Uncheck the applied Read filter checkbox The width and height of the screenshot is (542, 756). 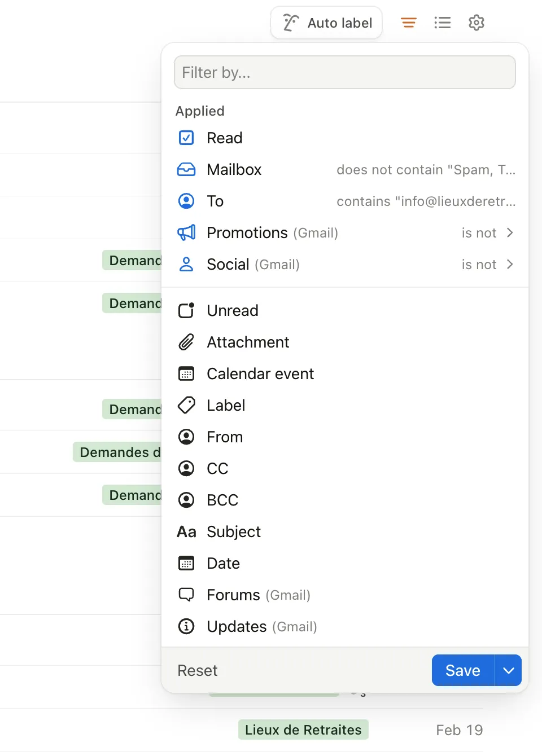coord(186,138)
